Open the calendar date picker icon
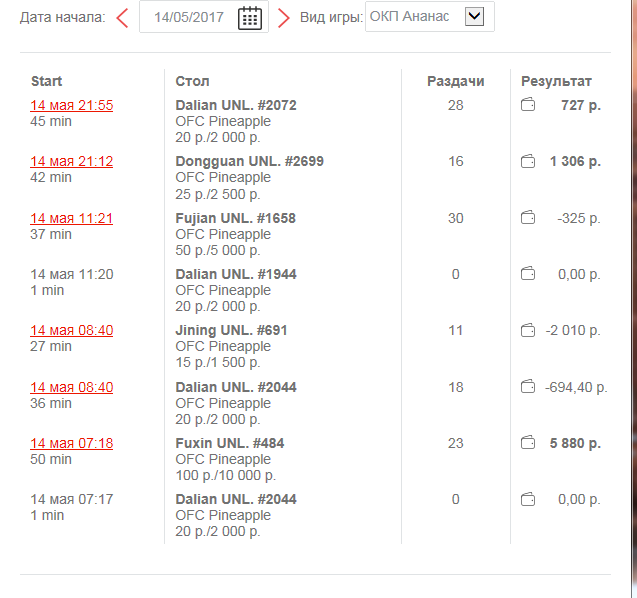 pyautogui.click(x=249, y=17)
